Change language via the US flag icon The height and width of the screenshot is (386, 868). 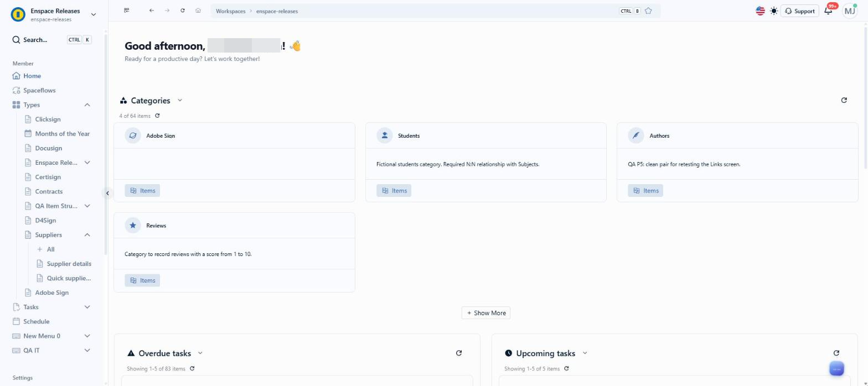(760, 11)
